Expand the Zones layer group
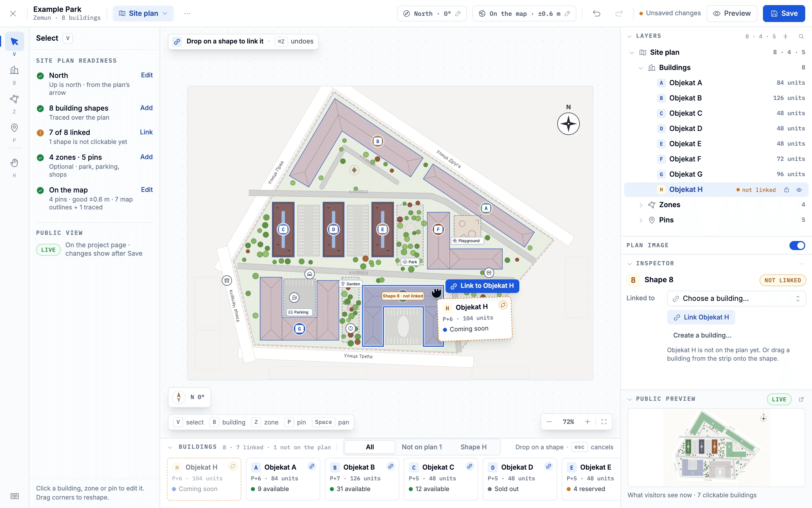The height and width of the screenshot is (508, 812). point(641,205)
